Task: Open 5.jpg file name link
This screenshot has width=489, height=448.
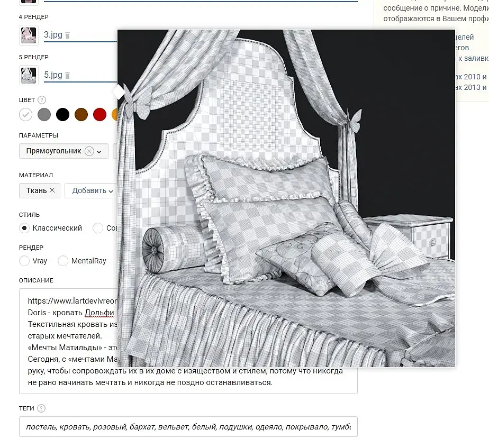Action: pos(53,75)
